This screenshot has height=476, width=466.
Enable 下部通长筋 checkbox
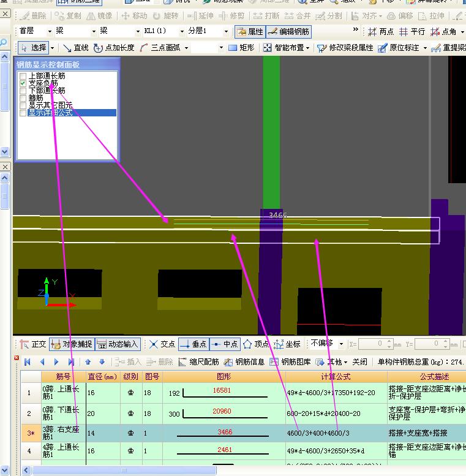coord(23,91)
